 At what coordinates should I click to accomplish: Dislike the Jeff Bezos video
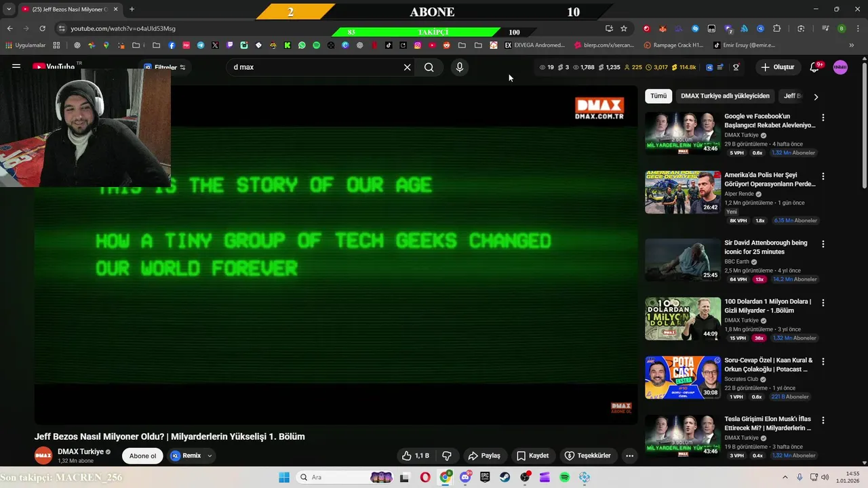pyautogui.click(x=447, y=455)
